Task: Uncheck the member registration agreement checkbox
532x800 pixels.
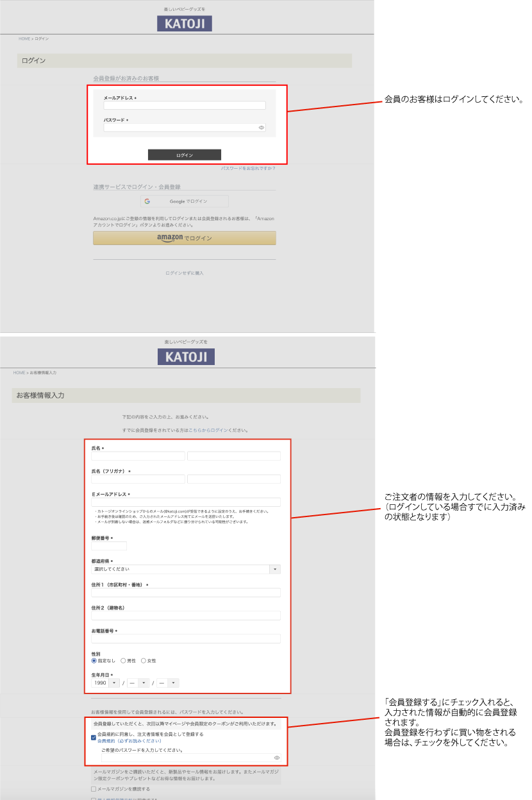Action: (x=94, y=738)
